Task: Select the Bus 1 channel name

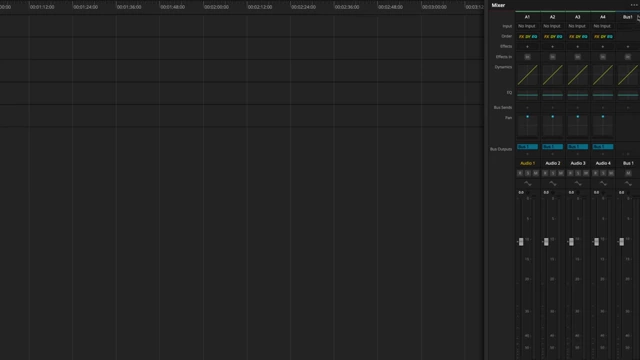Action: (x=628, y=163)
